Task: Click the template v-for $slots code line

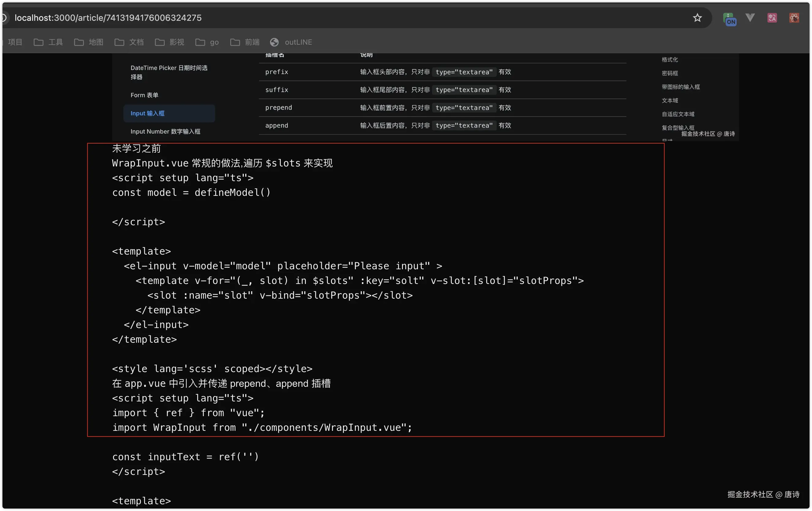Action: [x=359, y=281]
